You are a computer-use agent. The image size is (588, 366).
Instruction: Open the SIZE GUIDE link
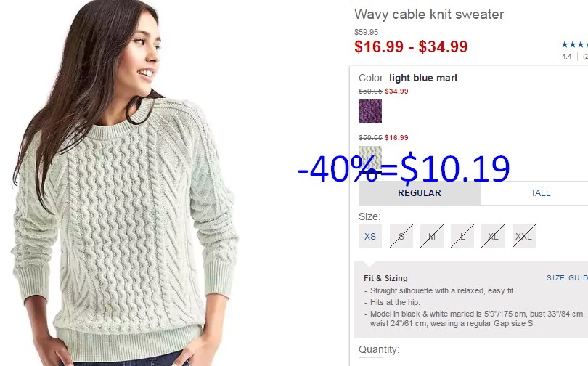pos(567,278)
